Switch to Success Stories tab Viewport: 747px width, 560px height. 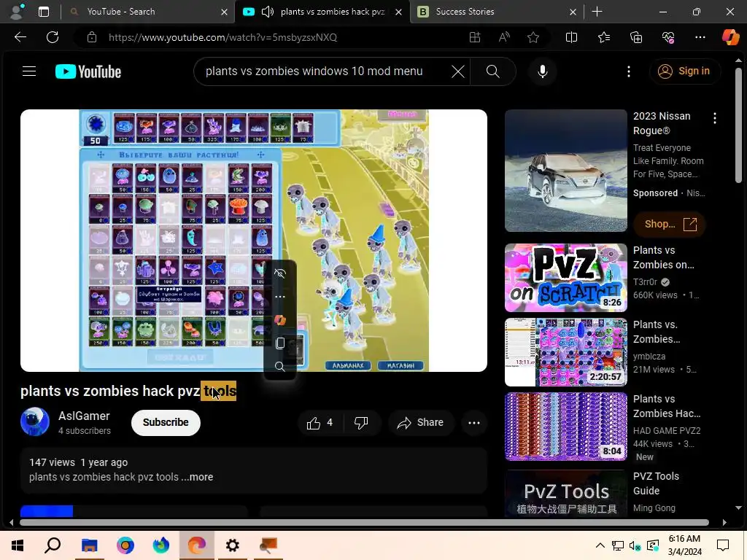coord(496,12)
